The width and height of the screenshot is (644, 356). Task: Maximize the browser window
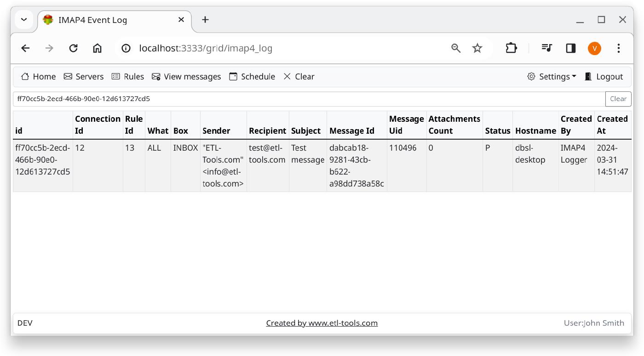[x=601, y=20]
